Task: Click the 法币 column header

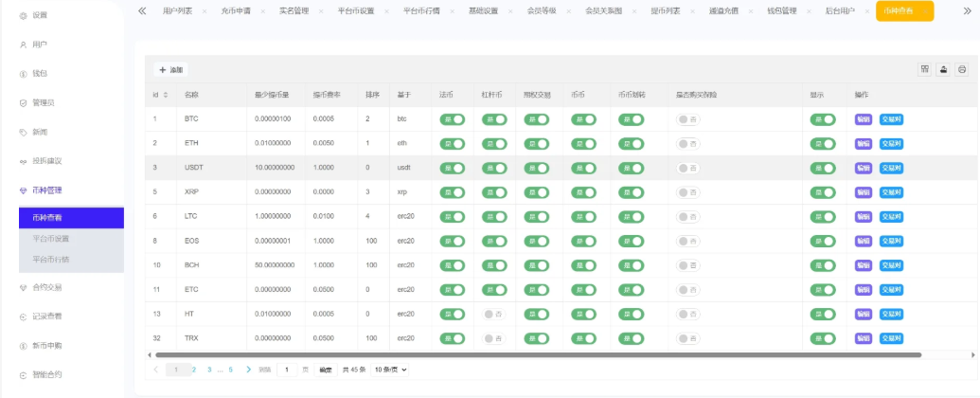Action: tap(446, 95)
